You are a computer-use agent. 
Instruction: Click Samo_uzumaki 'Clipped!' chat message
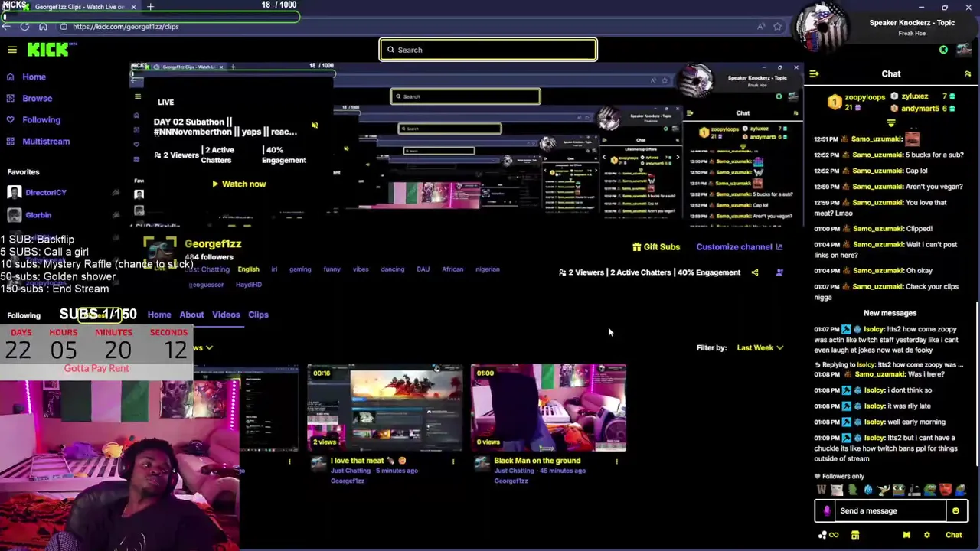pos(874,229)
